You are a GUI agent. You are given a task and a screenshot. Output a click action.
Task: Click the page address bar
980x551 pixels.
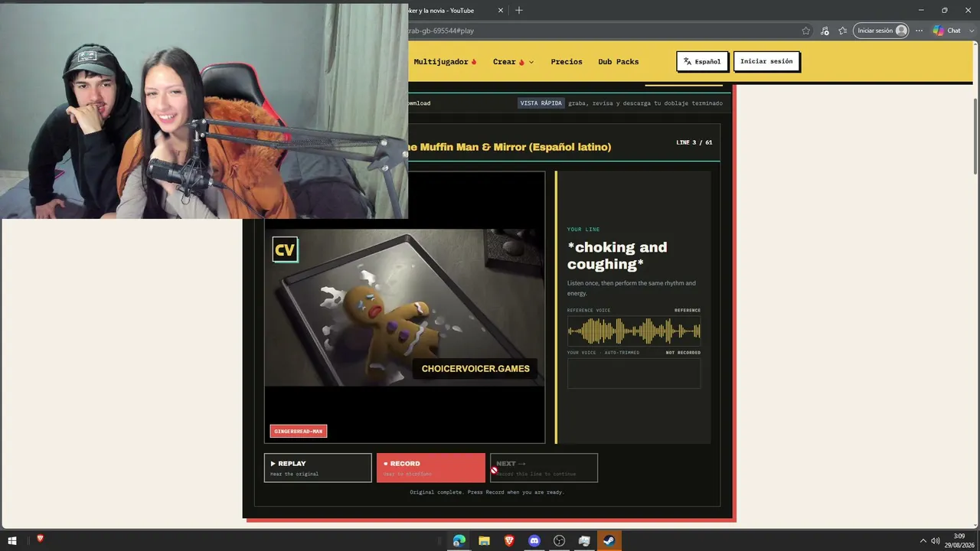(601, 31)
